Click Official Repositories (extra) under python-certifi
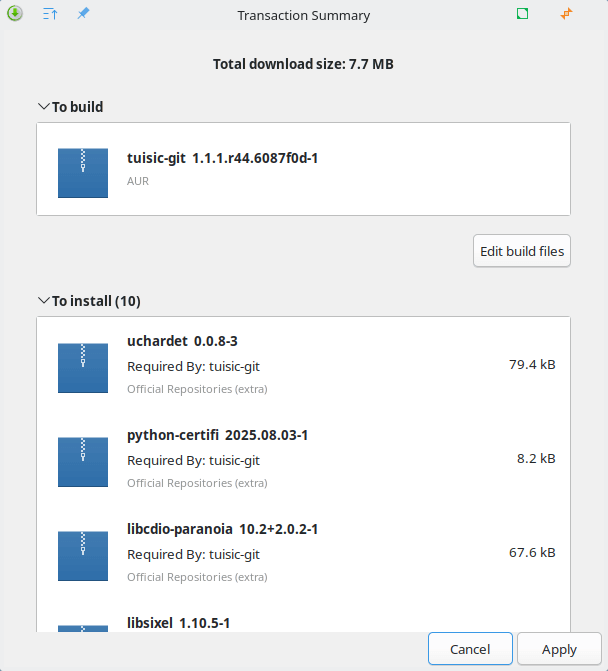 [x=197, y=484]
